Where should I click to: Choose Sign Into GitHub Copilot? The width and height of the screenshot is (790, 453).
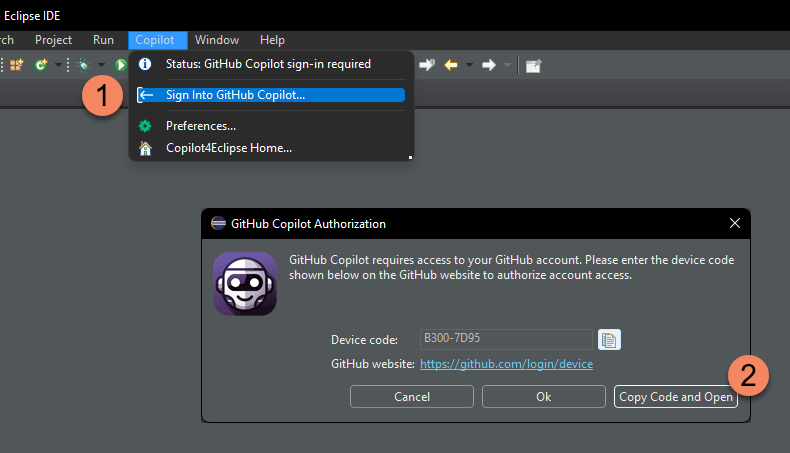(271, 95)
